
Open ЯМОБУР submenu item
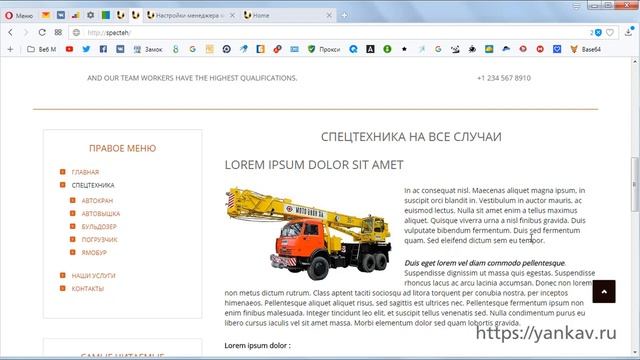pos(94,253)
